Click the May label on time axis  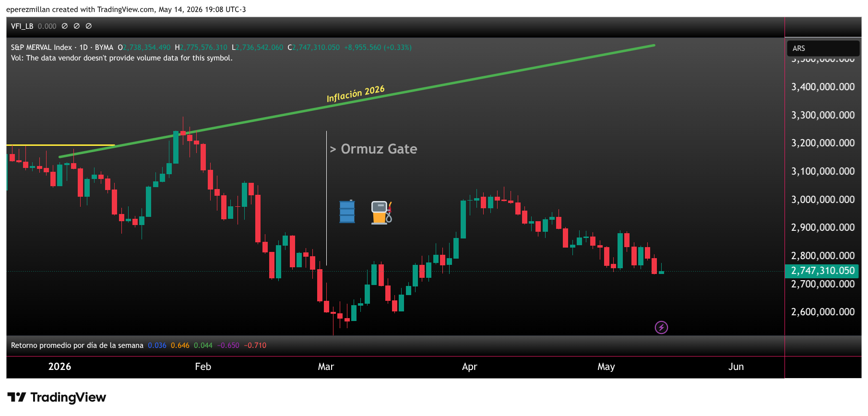click(x=606, y=367)
